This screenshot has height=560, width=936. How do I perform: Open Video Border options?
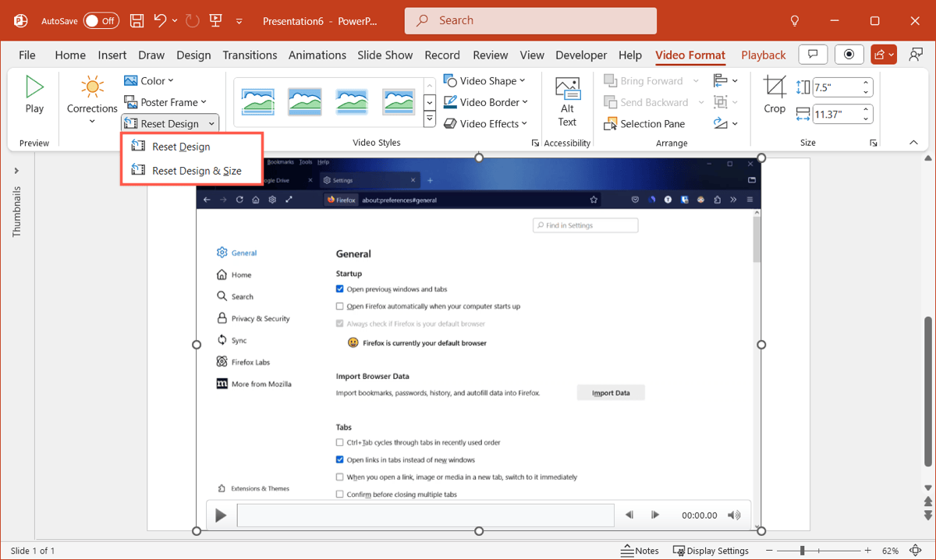click(487, 102)
